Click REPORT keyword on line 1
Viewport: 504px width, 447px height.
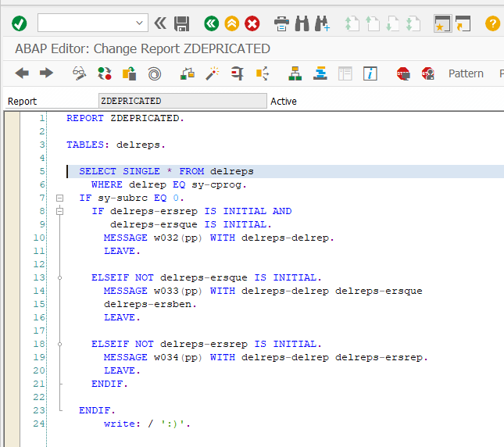(85, 118)
